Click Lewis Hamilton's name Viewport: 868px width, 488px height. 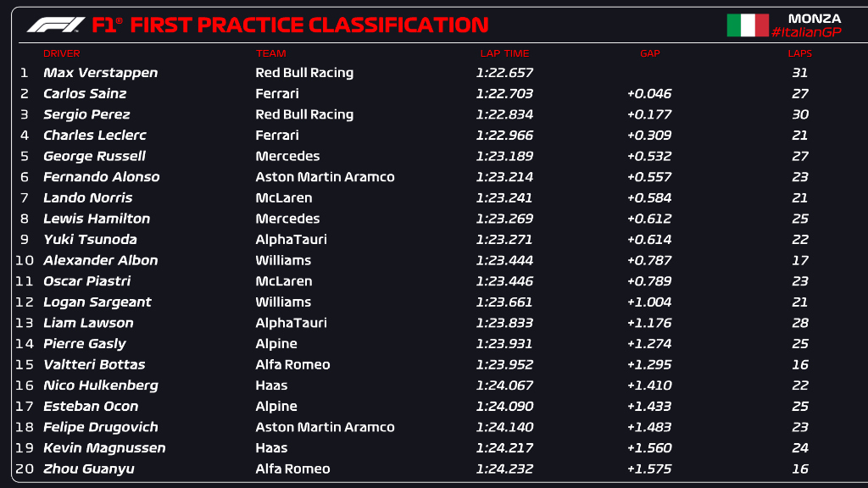pos(97,219)
